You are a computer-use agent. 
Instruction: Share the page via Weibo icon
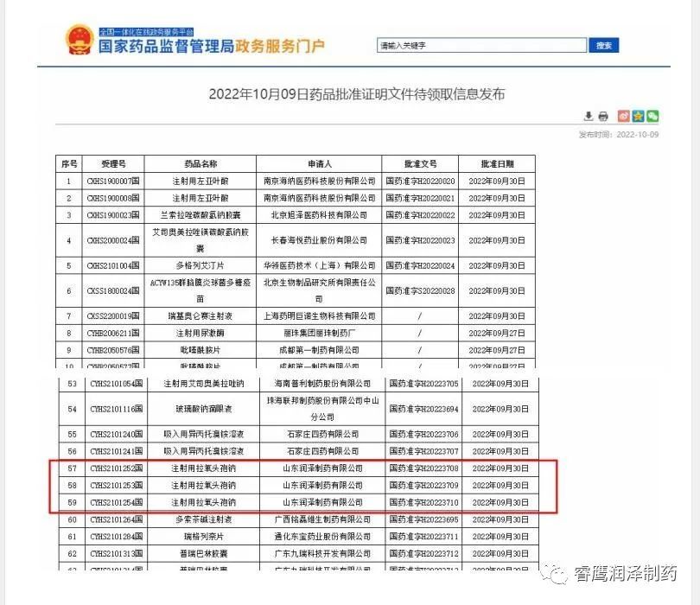(x=623, y=117)
